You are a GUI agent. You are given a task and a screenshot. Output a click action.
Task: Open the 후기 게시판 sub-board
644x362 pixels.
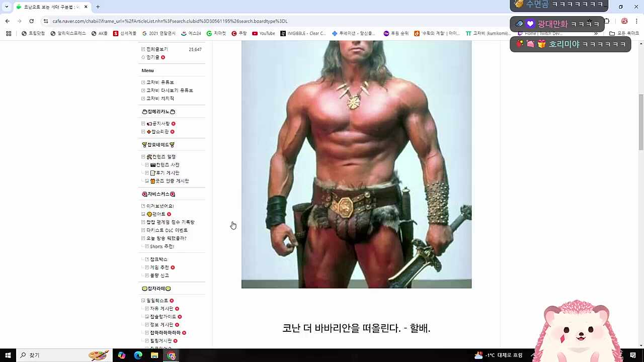click(x=165, y=173)
